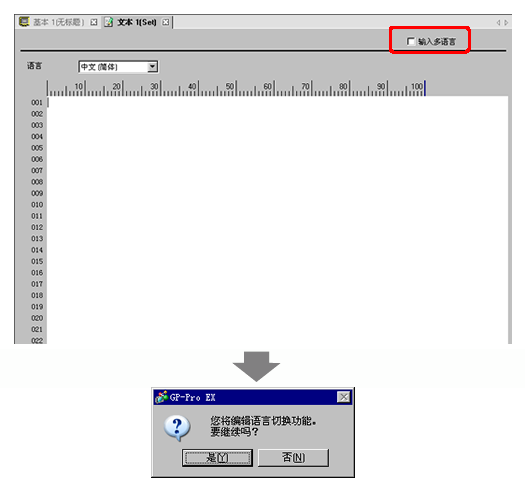Switch to the 文本 1(Set) tab

point(137,22)
